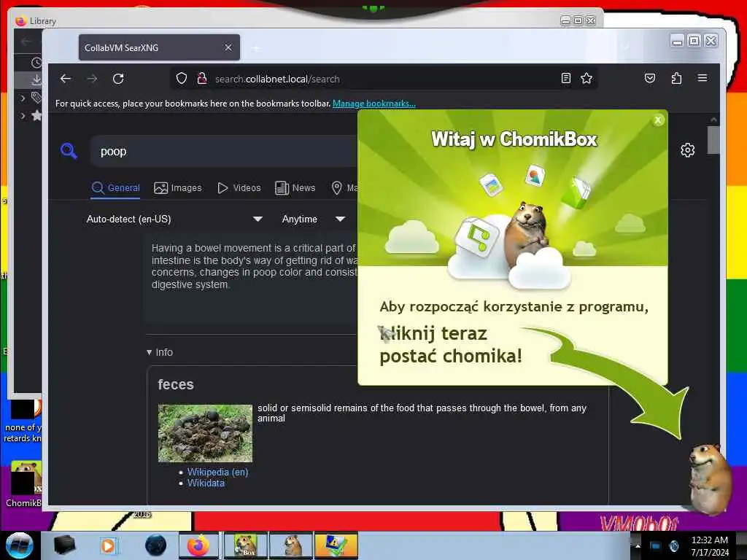Switch to the Images search tab
This screenshot has width=747, height=560.
[x=178, y=187]
